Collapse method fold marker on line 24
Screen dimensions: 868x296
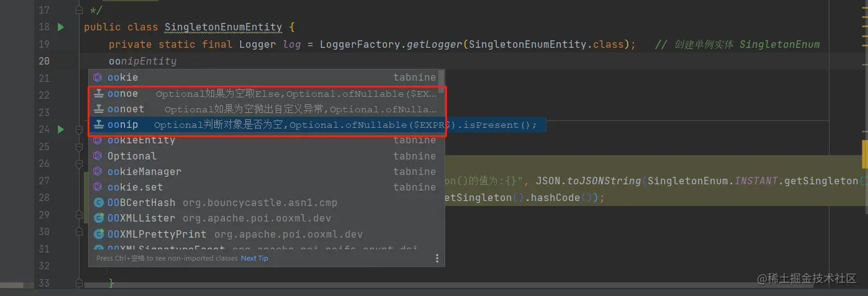click(x=79, y=130)
